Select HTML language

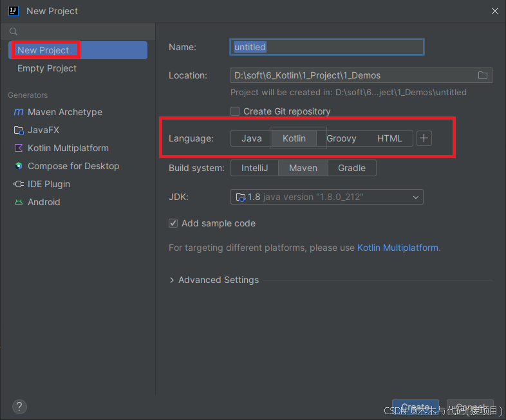[x=389, y=138]
